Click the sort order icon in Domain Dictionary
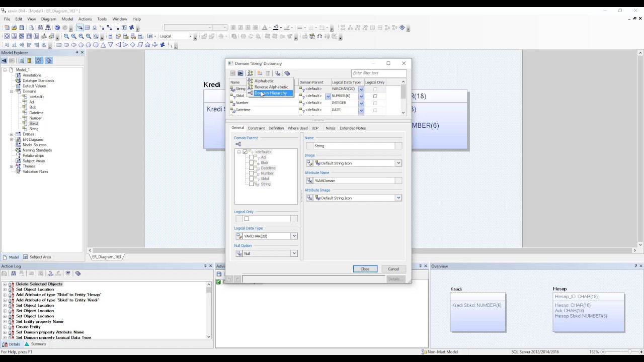 tap(250, 73)
